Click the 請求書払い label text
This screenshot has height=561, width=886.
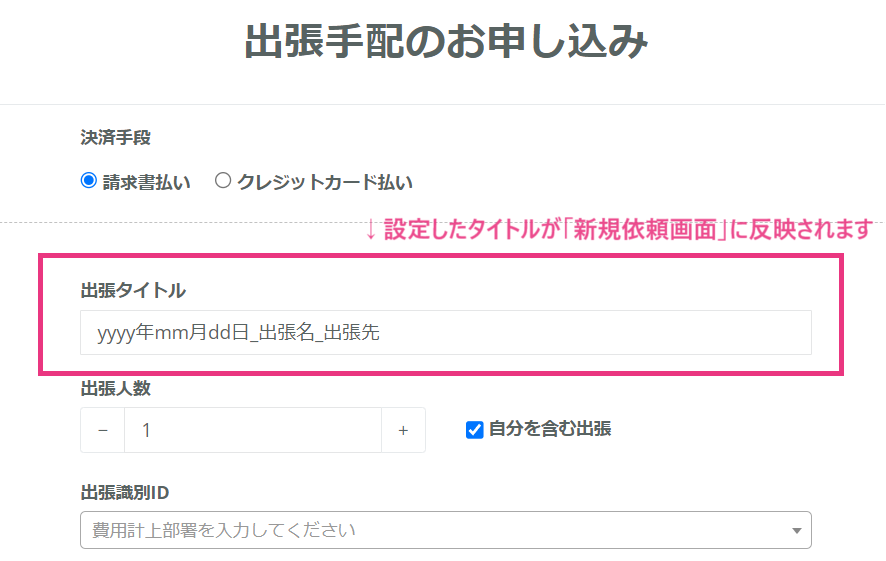pyautogui.click(x=146, y=182)
